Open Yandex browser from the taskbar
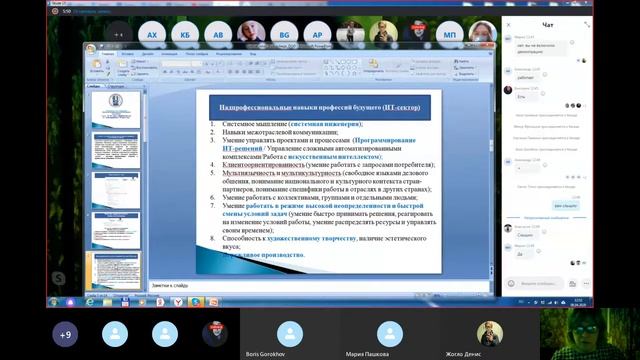The width and height of the screenshot is (640, 360). pyautogui.click(x=178, y=302)
